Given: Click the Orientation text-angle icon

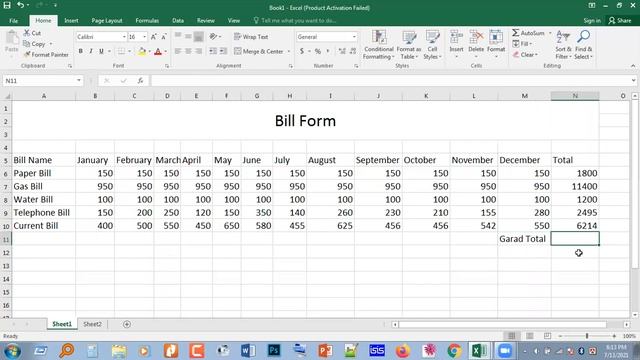Looking at the screenshot, I should click(x=213, y=37).
